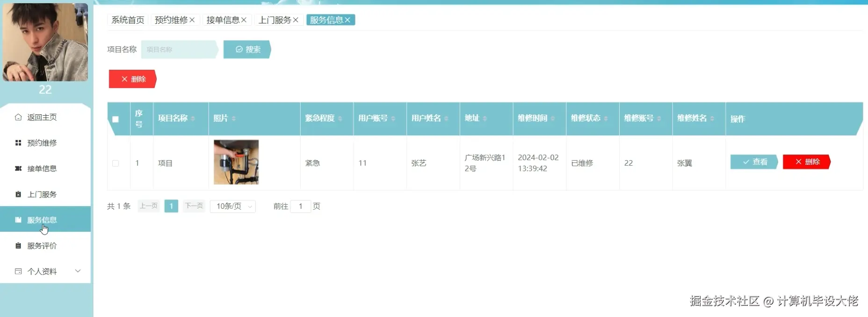Image resolution: width=868 pixels, height=317 pixels.
Task: Sort by 用户账号 column
Action: [393, 118]
